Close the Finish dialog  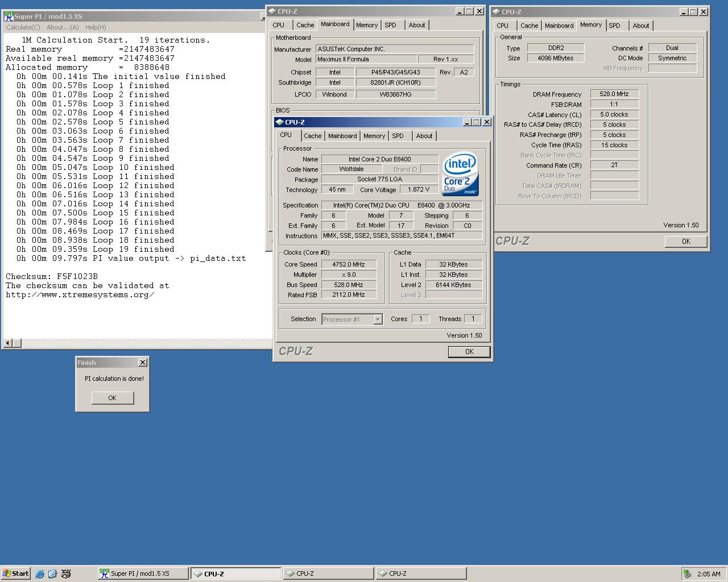[143, 362]
